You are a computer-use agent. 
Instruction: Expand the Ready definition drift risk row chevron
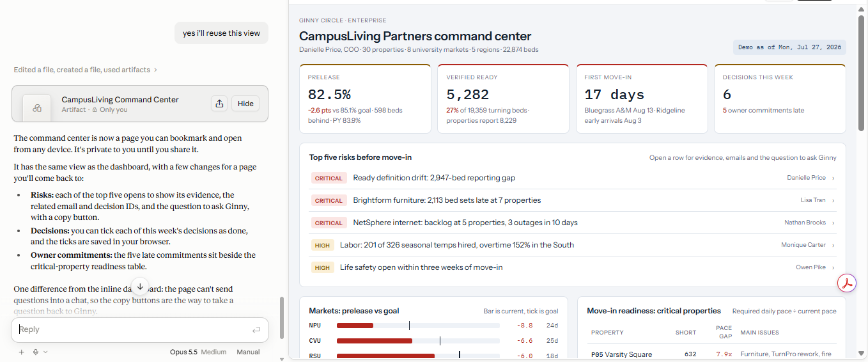(x=833, y=178)
